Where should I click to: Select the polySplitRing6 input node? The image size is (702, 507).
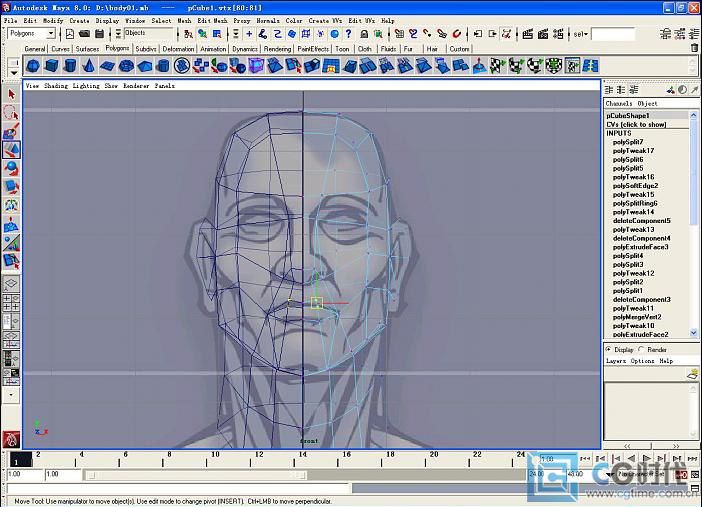pos(635,203)
